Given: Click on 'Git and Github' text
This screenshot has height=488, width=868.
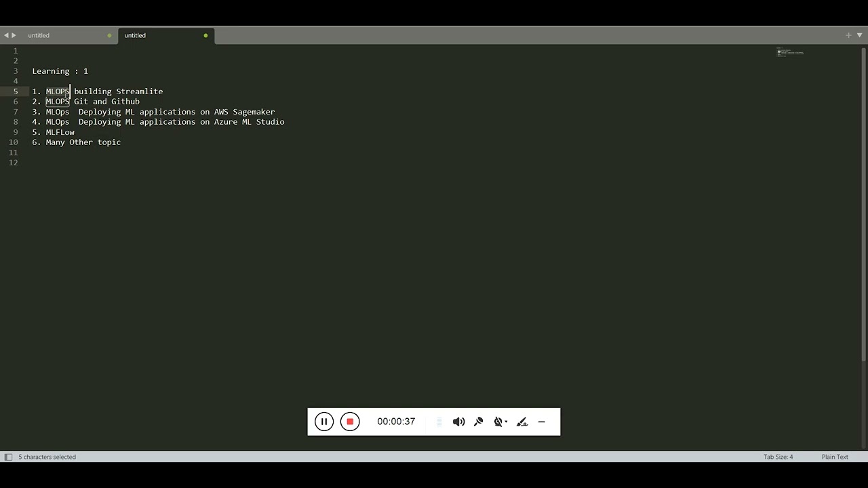Looking at the screenshot, I should point(106,102).
